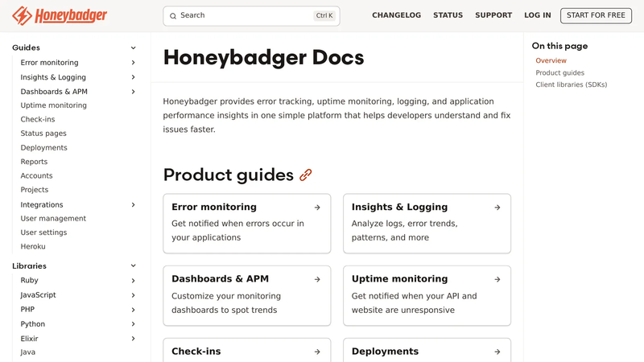
Task: Open Error monitoring card title
Action: coord(214,207)
